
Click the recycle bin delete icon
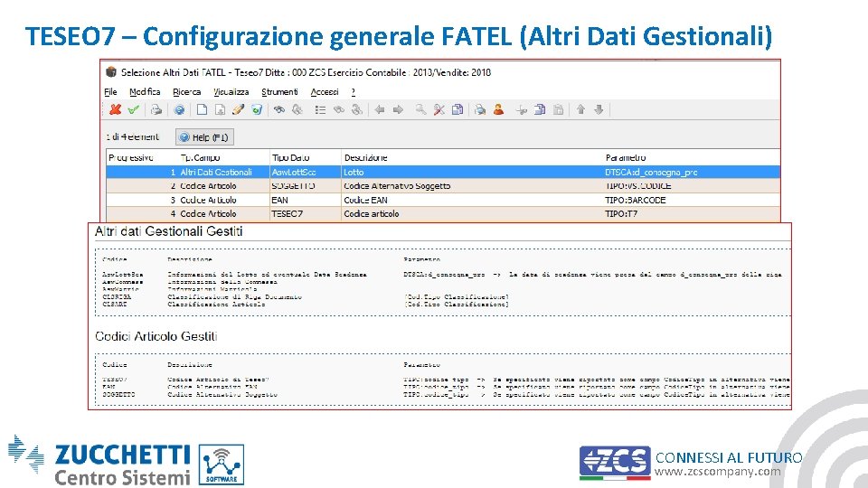[256, 109]
